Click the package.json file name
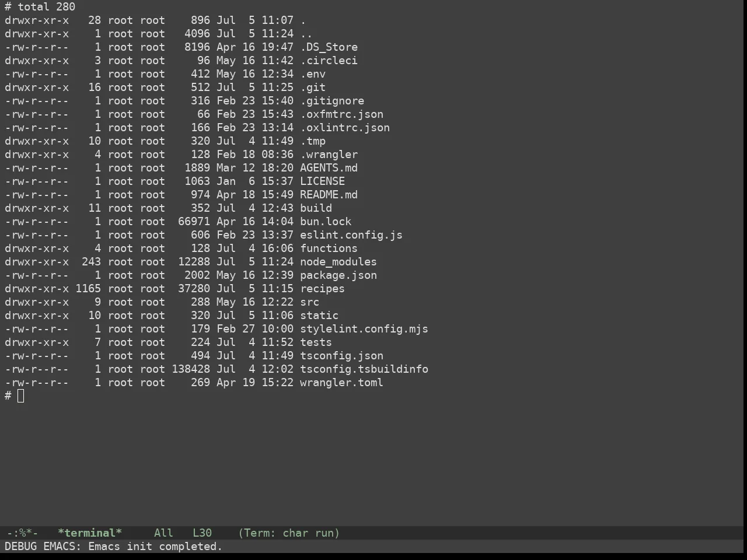Screen dimensions: 747x560 coord(338,275)
